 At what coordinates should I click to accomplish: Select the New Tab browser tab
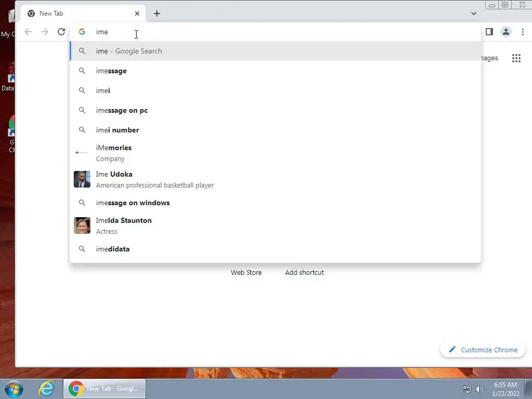(83, 14)
